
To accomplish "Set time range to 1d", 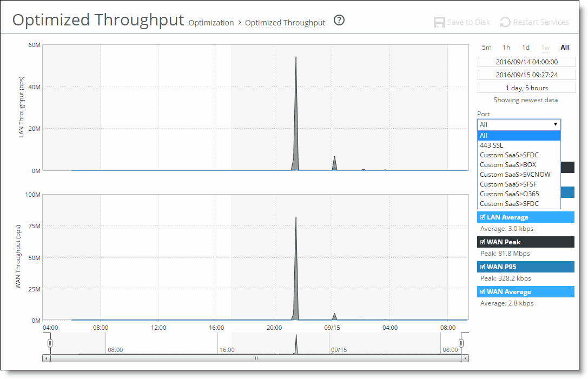I will click(525, 48).
